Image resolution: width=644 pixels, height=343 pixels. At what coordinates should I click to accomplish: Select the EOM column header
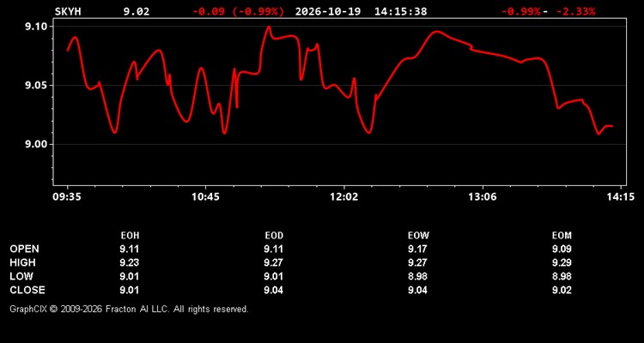pyautogui.click(x=562, y=236)
